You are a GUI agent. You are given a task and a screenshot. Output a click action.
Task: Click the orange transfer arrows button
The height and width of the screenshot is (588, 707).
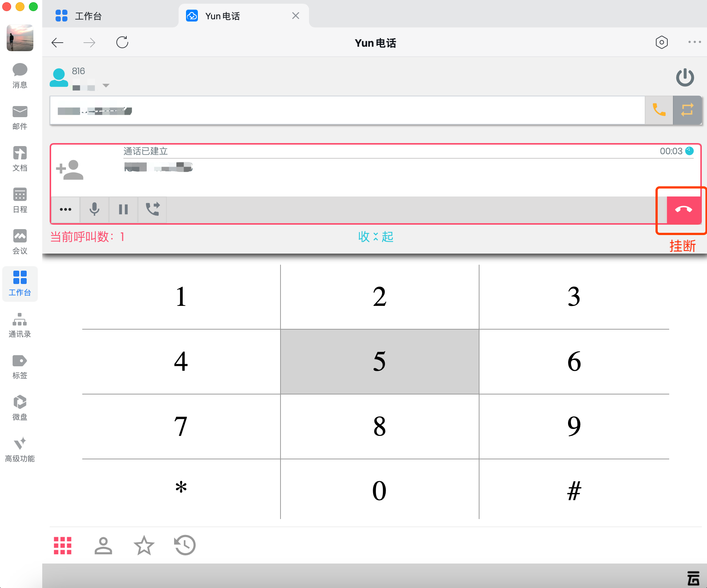pos(687,110)
